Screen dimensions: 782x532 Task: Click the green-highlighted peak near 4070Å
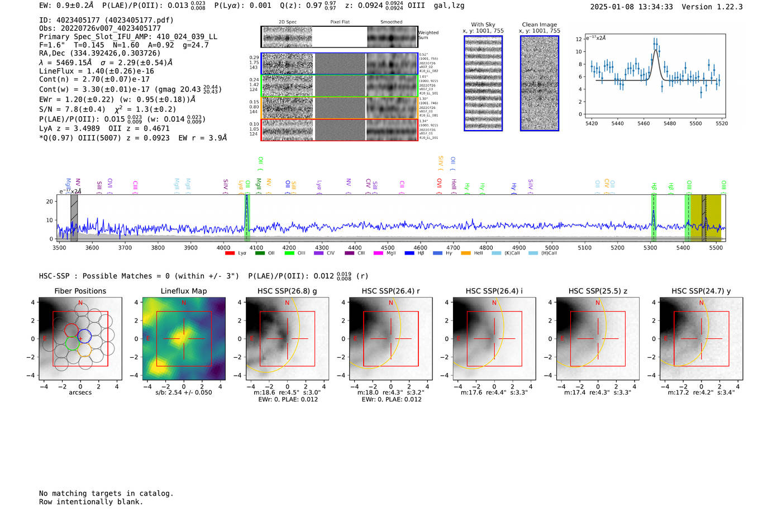point(247,218)
